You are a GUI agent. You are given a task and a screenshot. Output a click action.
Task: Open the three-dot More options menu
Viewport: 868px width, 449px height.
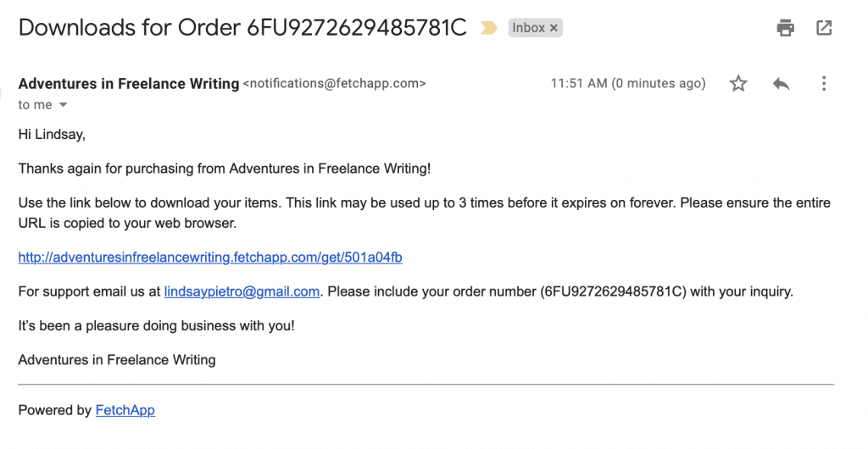[824, 83]
